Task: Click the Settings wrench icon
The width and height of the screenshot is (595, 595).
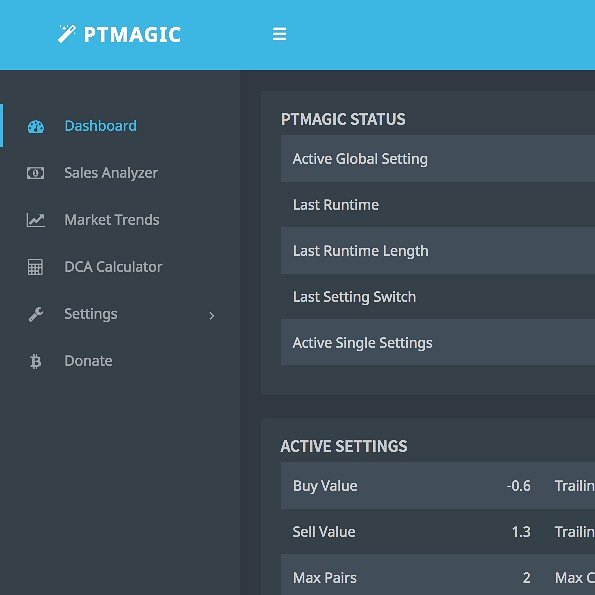Action: 36,314
